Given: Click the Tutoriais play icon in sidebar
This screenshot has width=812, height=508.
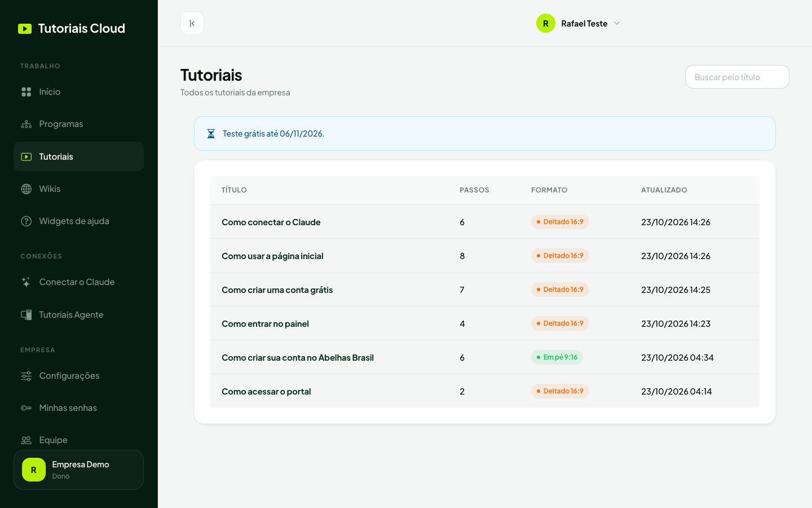Looking at the screenshot, I should pos(27,157).
